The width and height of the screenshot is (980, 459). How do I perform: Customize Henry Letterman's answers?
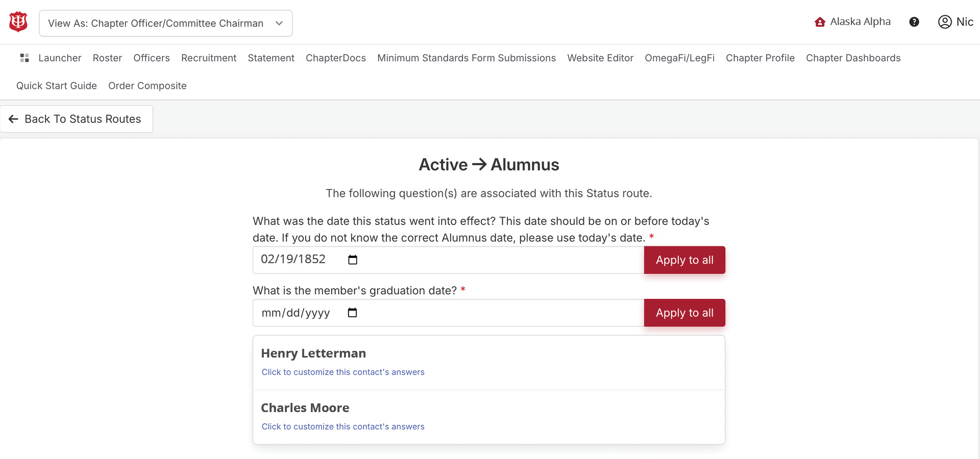pos(343,372)
